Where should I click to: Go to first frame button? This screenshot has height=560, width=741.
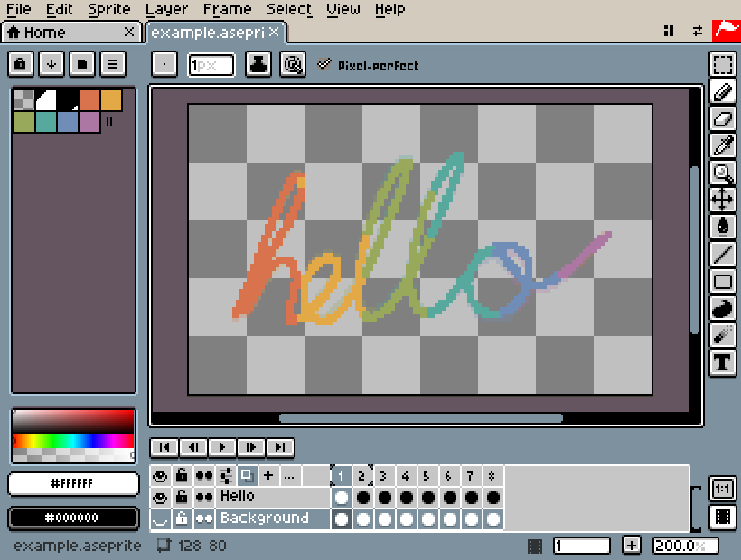pyautogui.click(x=164, y=447)
